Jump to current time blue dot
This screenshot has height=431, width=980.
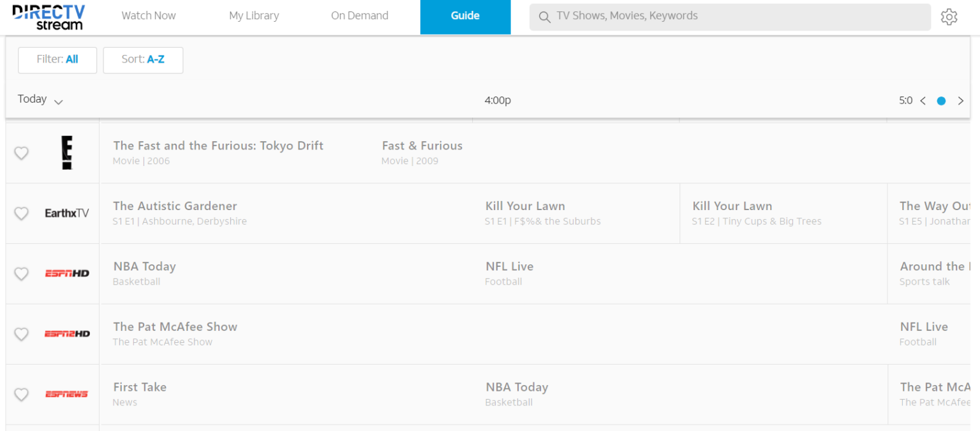click(x=941, y=101)
